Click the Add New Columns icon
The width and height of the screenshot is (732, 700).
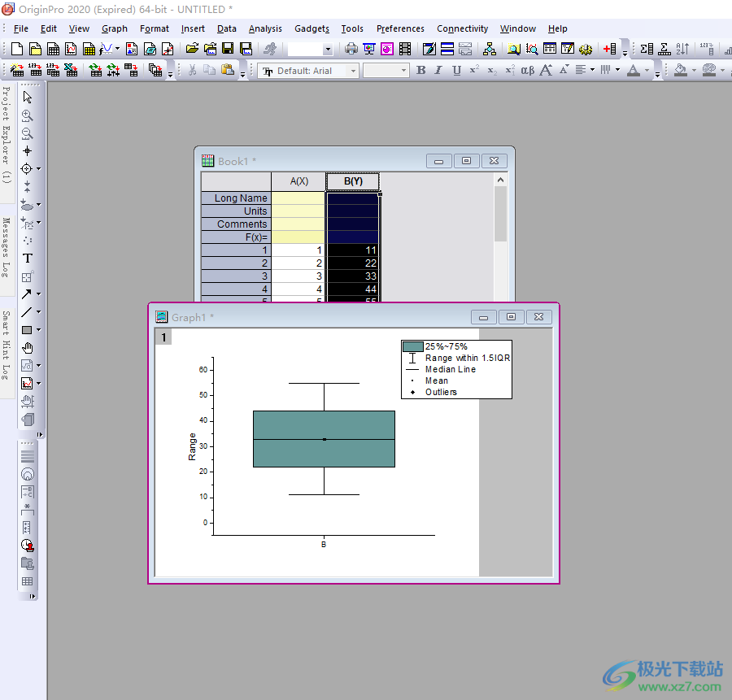click(610, 50)
